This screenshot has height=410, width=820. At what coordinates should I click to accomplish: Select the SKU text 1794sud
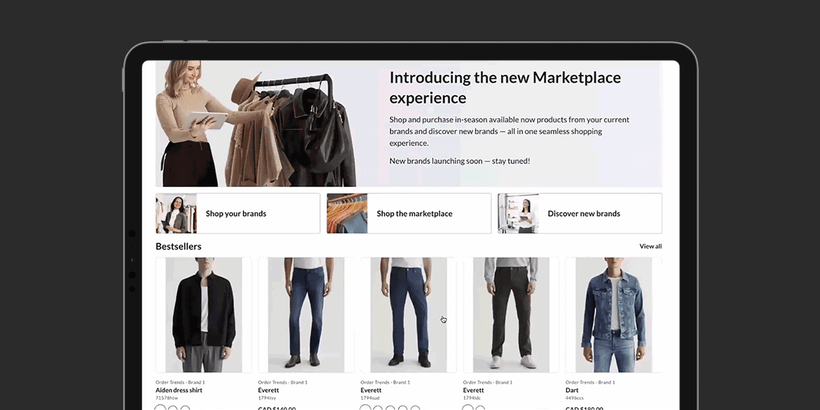(370, 398)
